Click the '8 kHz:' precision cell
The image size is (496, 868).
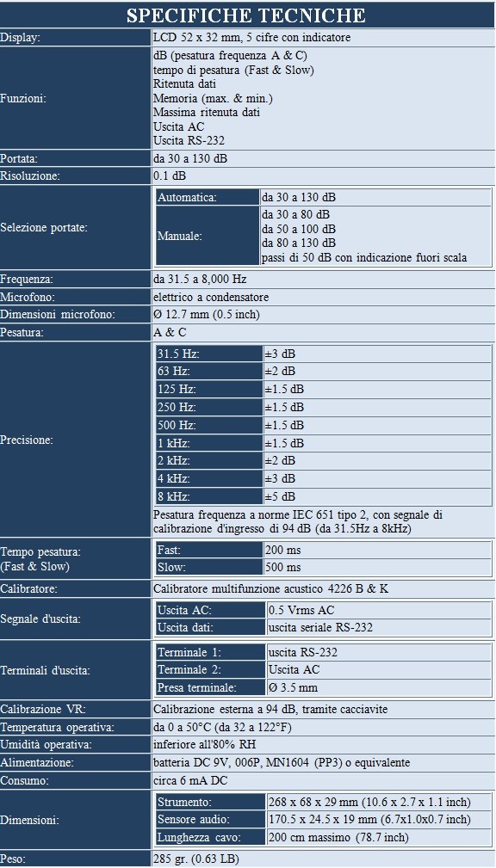pos(209,496)
